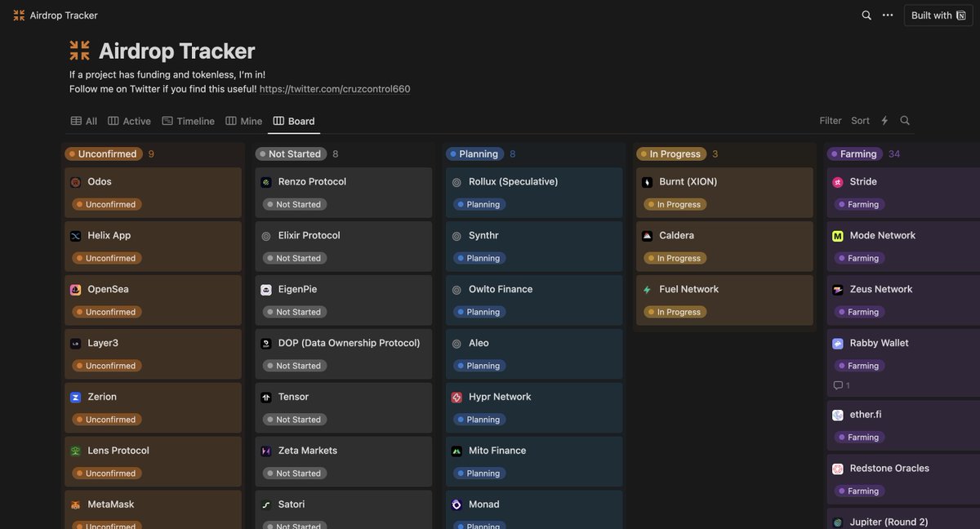Open the Aleo card title
Screen dimensions: 980x529
pos(479,343)
